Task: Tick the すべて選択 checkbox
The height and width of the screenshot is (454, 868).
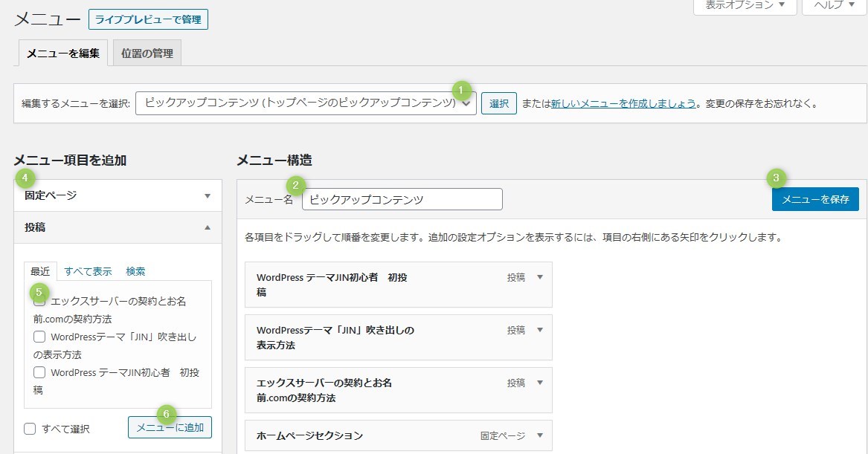Action: click(30, 429)
